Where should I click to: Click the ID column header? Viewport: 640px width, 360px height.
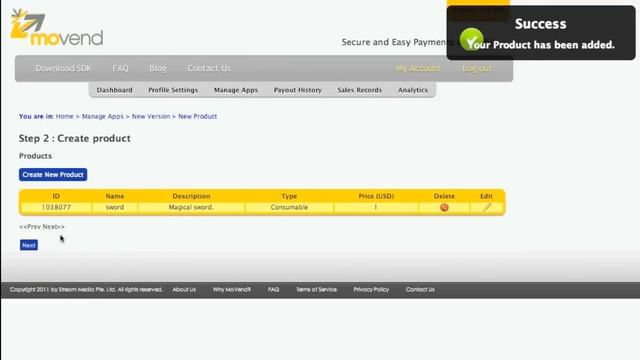click(56, 196)
